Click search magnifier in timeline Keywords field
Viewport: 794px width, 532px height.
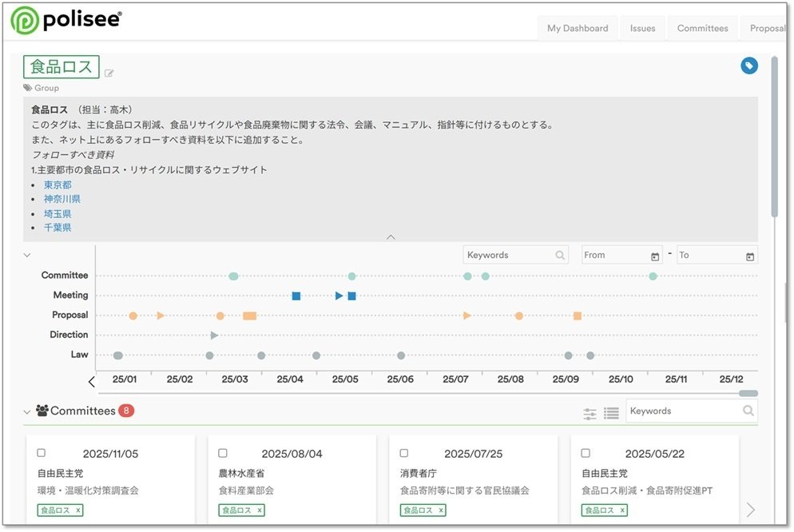click(x=561, y=256)
